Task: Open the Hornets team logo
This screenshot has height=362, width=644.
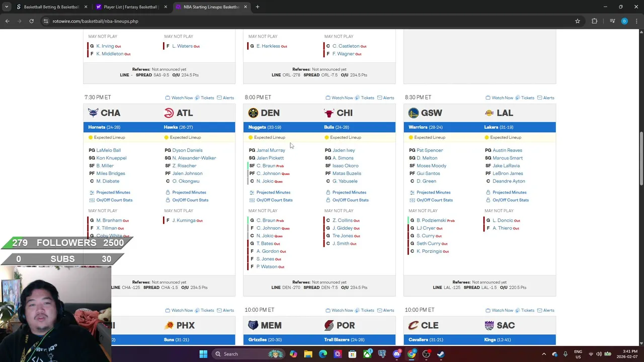Action: [x=93, y=113]
